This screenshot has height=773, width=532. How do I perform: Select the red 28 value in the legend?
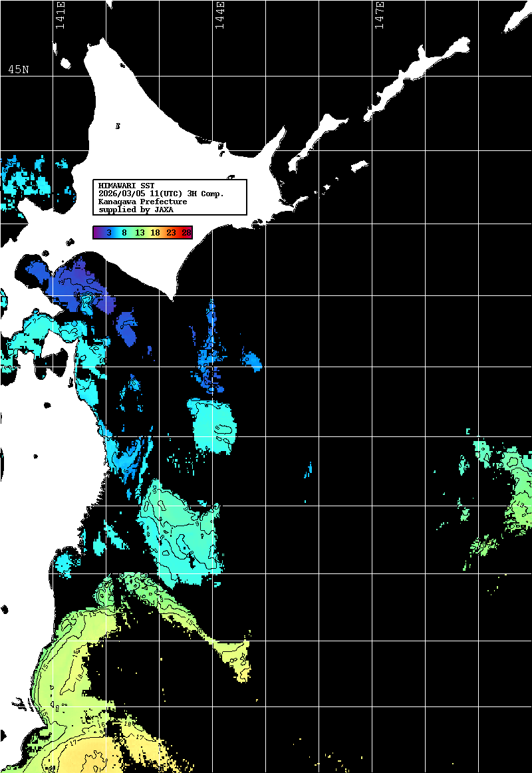pyautogui.click(x=186, y=233)
